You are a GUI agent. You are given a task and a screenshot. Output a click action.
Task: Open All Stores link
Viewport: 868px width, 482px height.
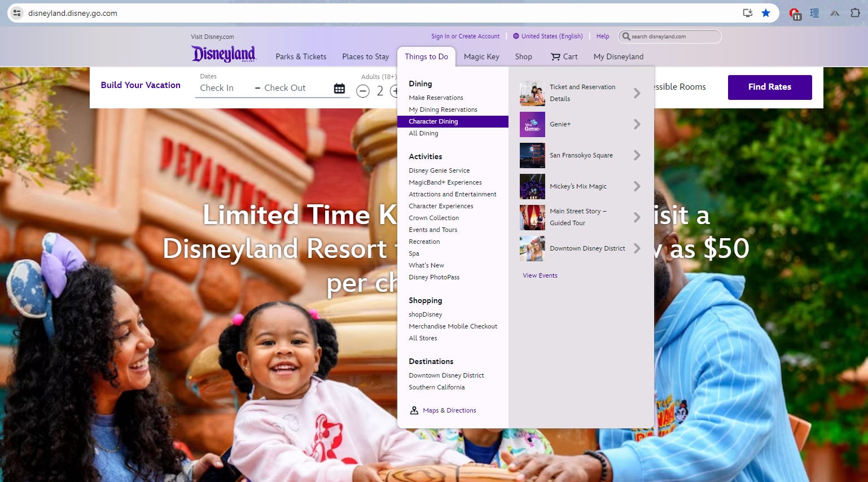pyautogui.click(x=423, y=338)
